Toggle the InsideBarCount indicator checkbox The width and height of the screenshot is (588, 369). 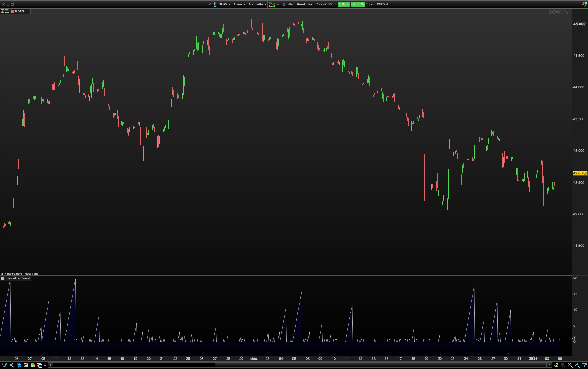pyautogui.click(x=3, y=278)
